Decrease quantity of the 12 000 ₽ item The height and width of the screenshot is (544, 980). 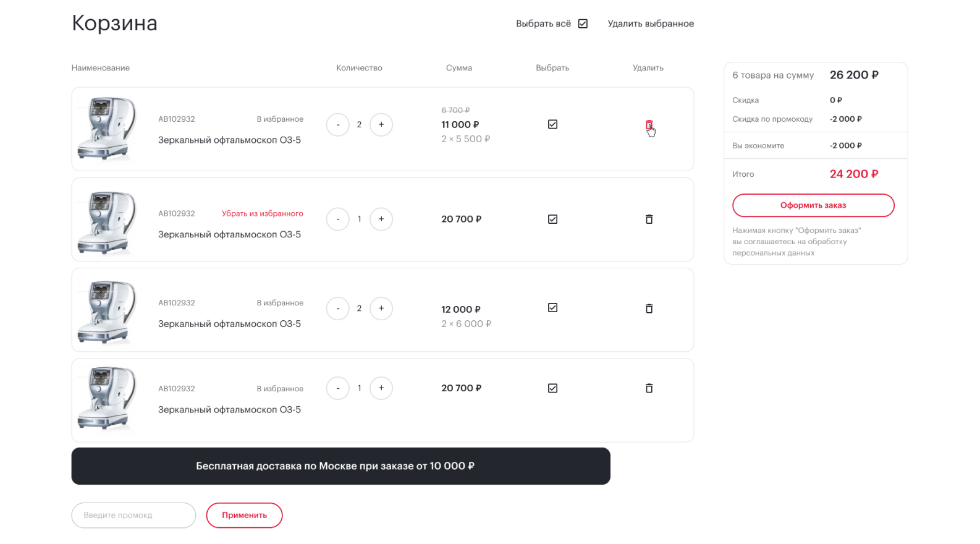coord(338,308)
